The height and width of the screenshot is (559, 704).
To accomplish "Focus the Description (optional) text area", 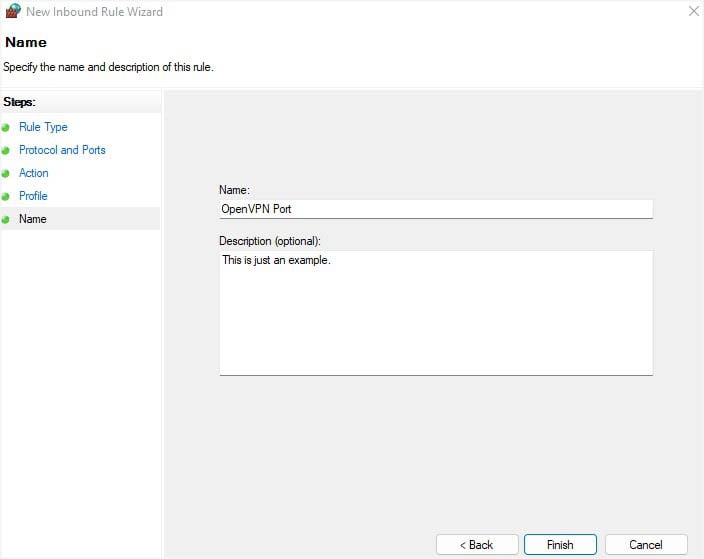I will [x=435, y=312].
